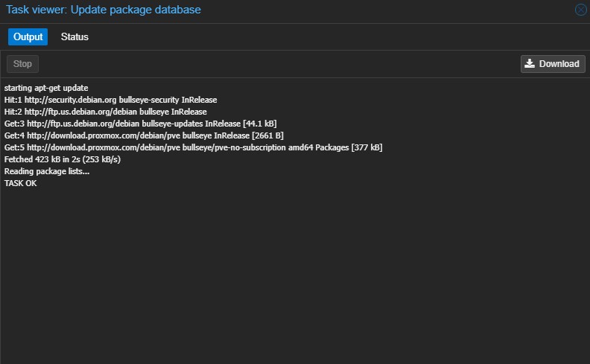Download the task log
Image resolution: width=590 pixels, height=364 pixels.
pos(553,64)
